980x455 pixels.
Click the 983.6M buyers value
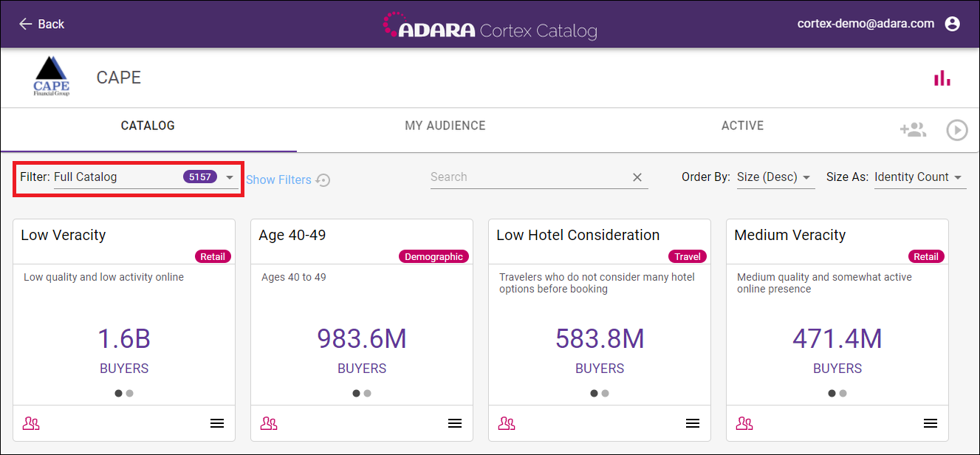pyautogui.click(x=362, y=338)
